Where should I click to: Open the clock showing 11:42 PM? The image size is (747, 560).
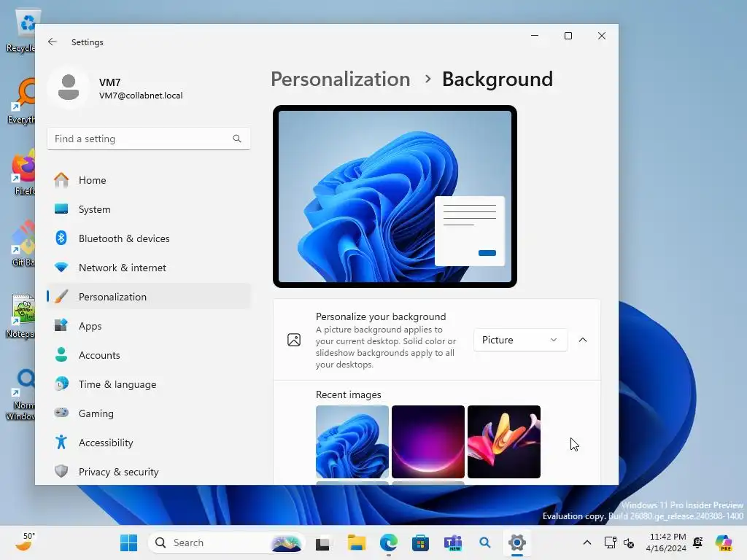pos(666,542)
